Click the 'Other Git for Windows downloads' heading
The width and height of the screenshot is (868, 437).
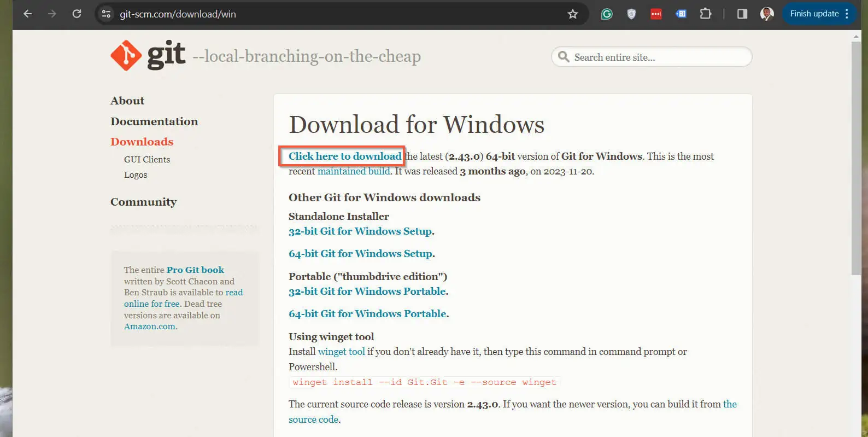pos(384,197)
